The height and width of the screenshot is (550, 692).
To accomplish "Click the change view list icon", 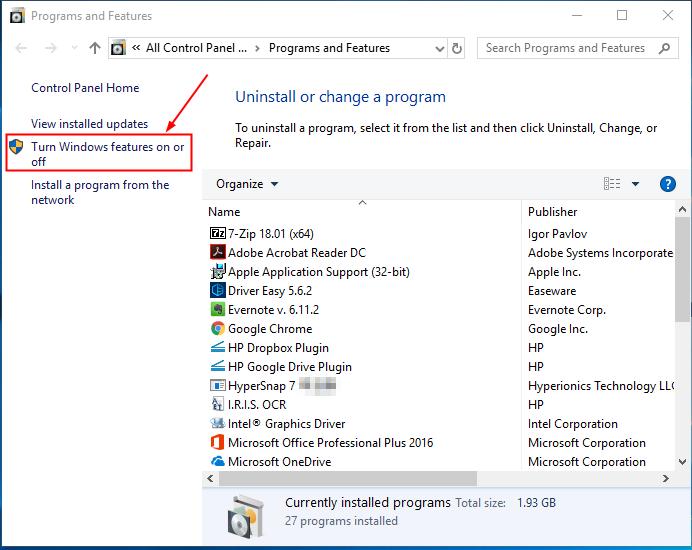I will click(x=612, y=184).
